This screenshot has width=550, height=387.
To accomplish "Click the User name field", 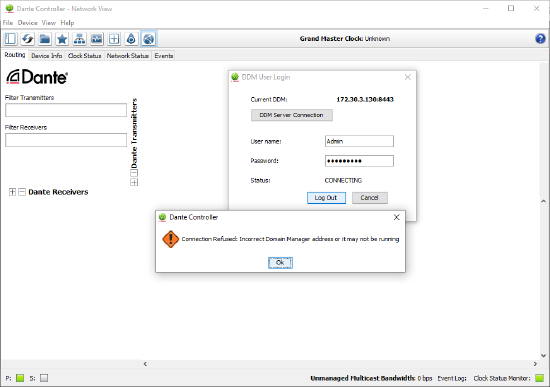I will [359, 141].
